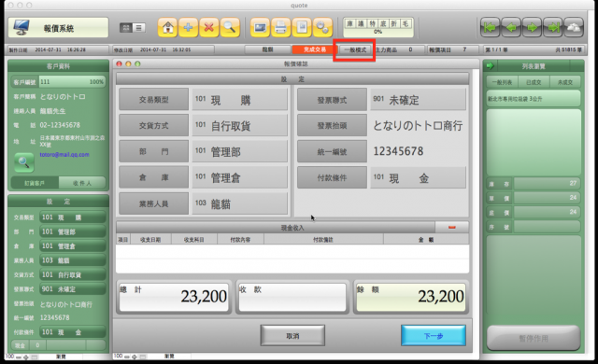
Task: Click the cloud icon button
Action: pyautogui.click(x=574, y=27)
